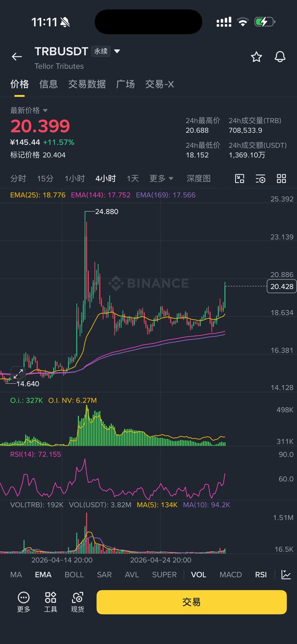The image size is (297, 644).
Task: Tap the 标记价格 20.404 text
Action: tap(38, 155)
